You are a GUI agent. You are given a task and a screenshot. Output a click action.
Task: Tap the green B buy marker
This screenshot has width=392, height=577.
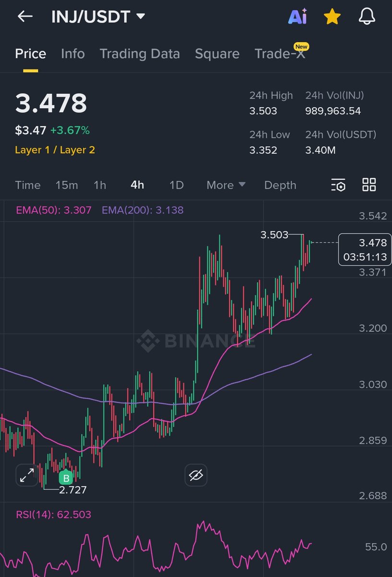pyautogui.click(x=66, y=478)
